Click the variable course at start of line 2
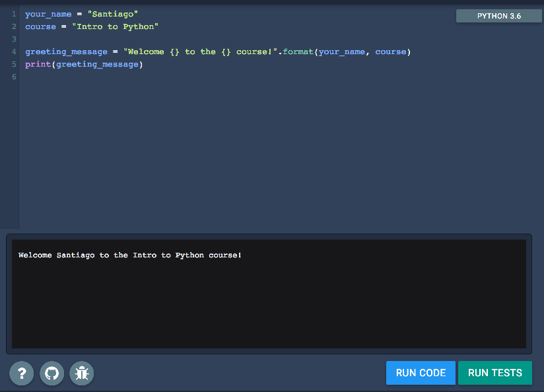This screenshot has height=392, width=544. pyautogui.click(x=40, y=26)
